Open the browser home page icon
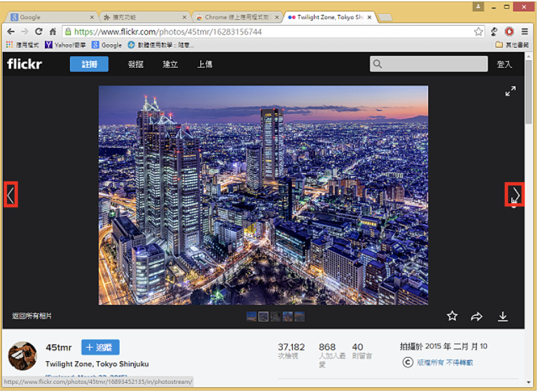The width and height of the screenshot is (538, 392). [x=53, y=32]
